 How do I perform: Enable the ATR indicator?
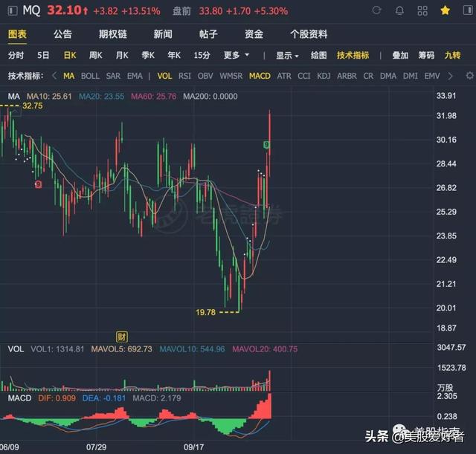284,76
